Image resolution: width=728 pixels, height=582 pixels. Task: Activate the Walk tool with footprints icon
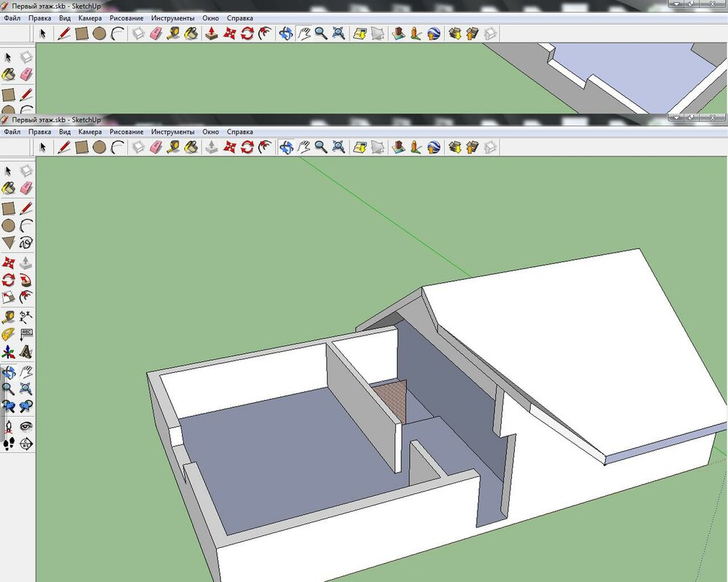pyautogui.click(x=9, y=444)
